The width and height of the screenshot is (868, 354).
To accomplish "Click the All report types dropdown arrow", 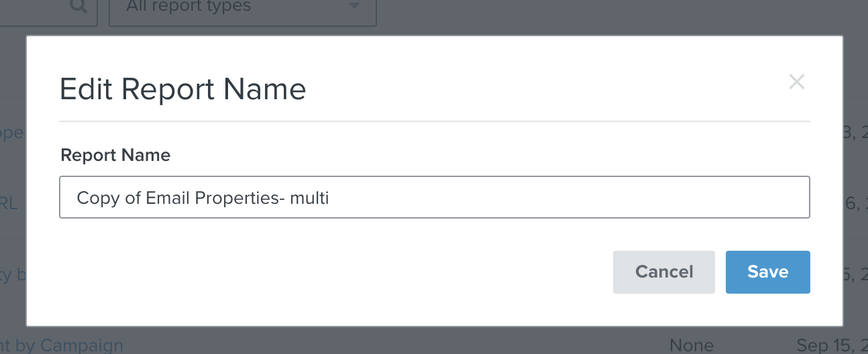I will point(354,7).
